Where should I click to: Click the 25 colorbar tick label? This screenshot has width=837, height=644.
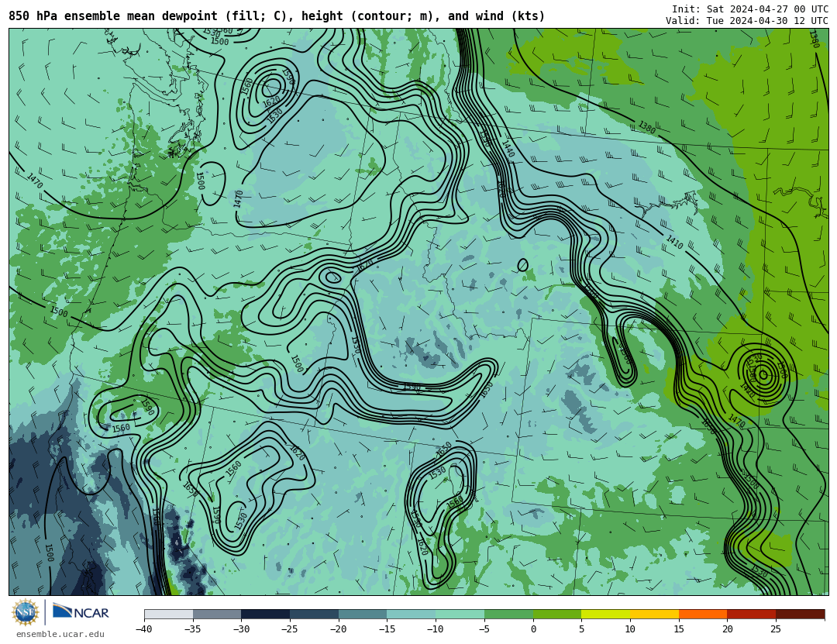(776, 629)
